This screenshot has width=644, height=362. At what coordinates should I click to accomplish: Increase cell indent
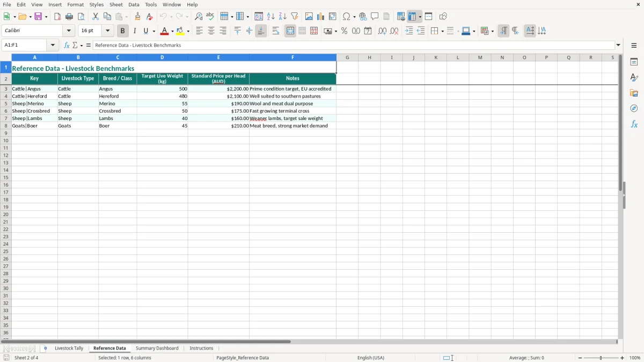coord(409,31)
